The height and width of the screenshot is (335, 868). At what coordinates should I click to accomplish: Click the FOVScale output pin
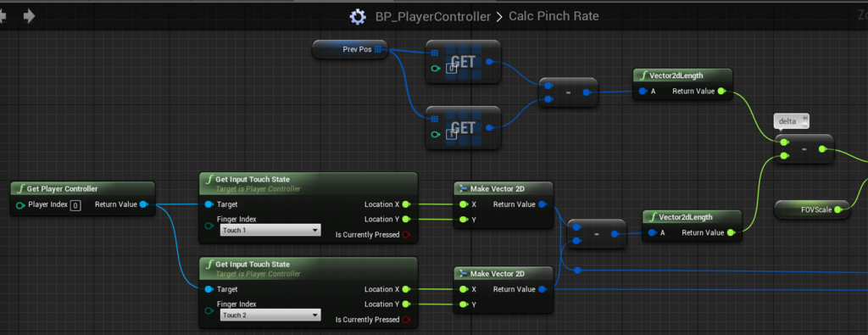point(838,209)
